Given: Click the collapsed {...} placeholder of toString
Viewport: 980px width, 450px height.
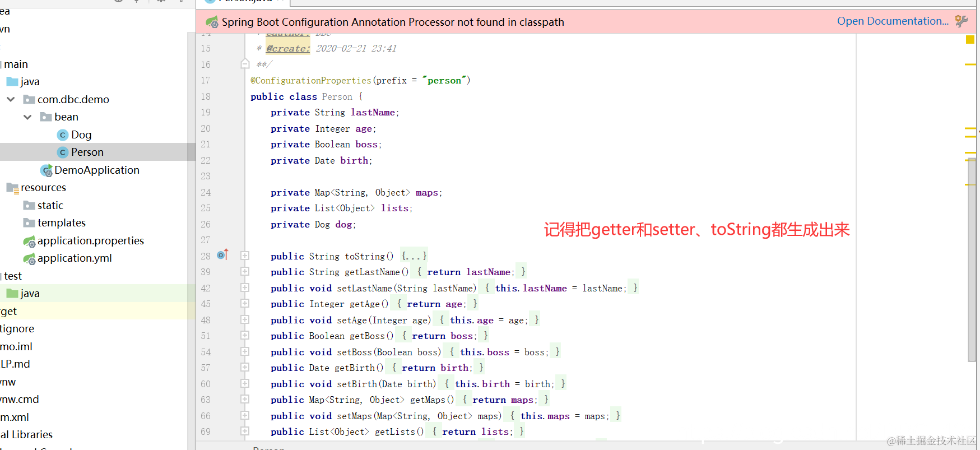Looking at the screenshot, I should coord(414,256).
